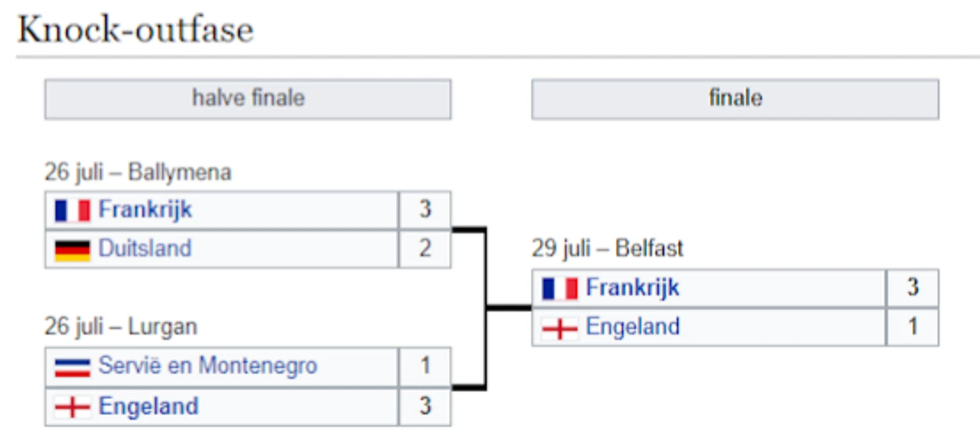Viewport: 980px width, 432px height.
Task: Open the Frankrijk link in the final
Action: coord(632,288)
